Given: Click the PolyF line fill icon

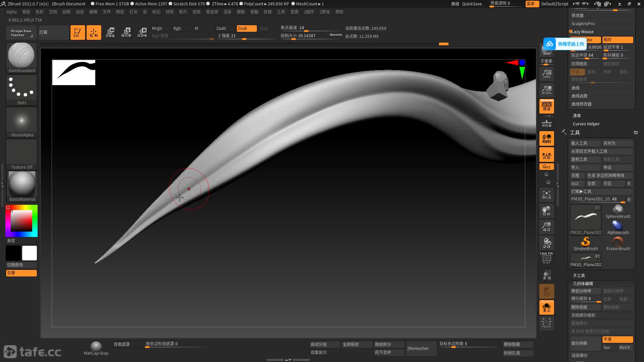Looking at the screenshot, I should [546, 258].
